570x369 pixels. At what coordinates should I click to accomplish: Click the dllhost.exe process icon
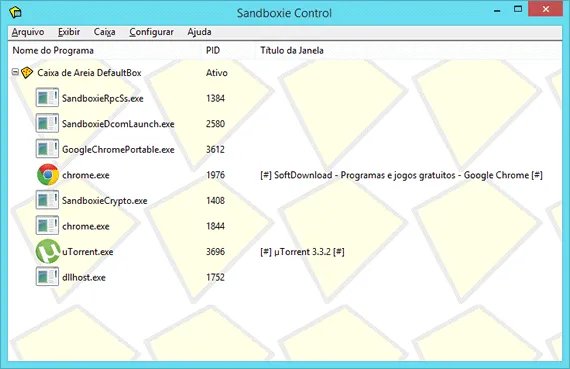click(x=47, y=277)
